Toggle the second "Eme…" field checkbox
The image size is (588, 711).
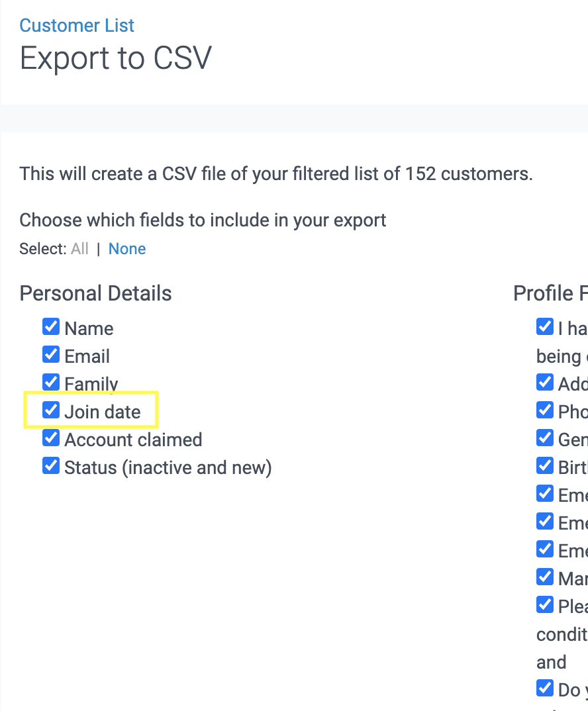point(545,522)
